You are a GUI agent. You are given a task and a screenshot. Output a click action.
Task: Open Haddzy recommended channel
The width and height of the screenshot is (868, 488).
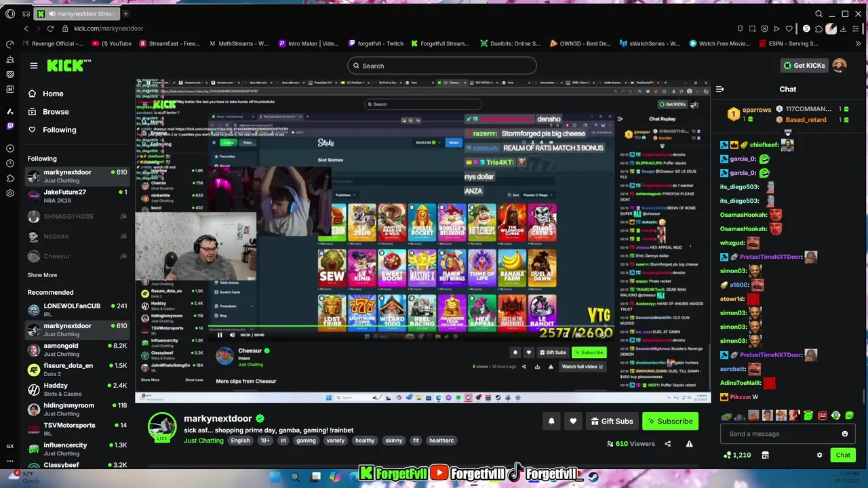77,390
